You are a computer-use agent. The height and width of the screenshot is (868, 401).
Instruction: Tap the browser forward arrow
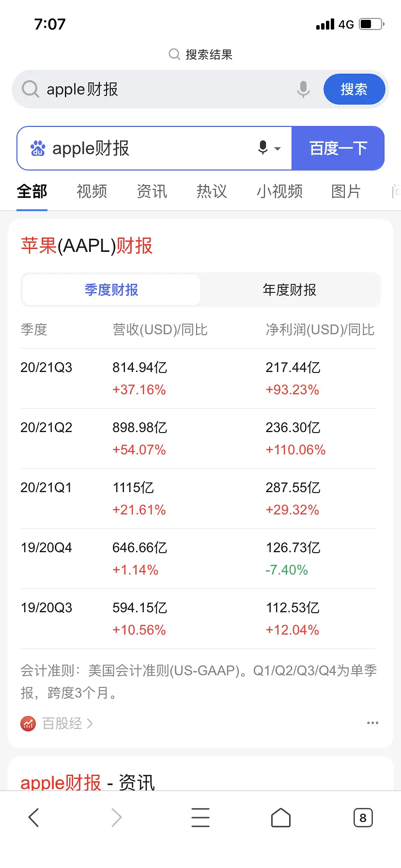116,817
